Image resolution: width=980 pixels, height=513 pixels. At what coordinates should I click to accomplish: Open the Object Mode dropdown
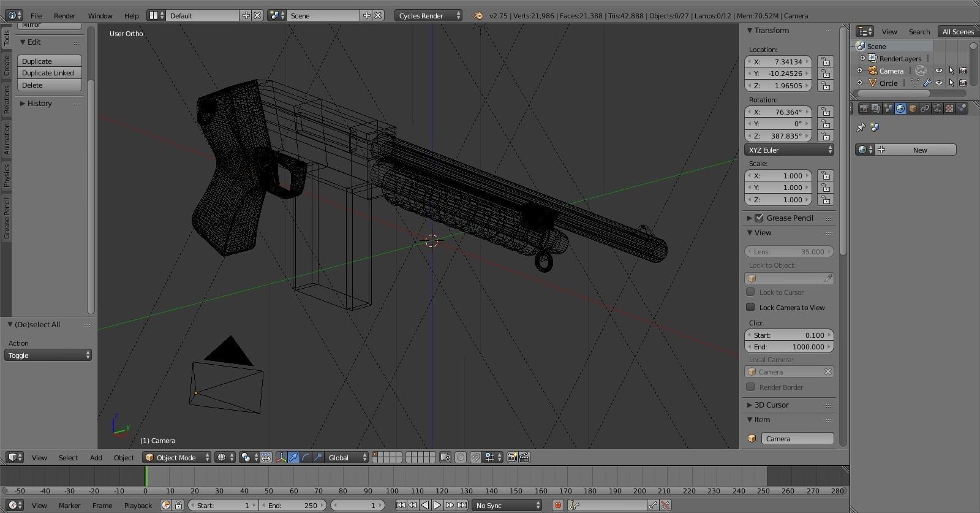[177, 457]
